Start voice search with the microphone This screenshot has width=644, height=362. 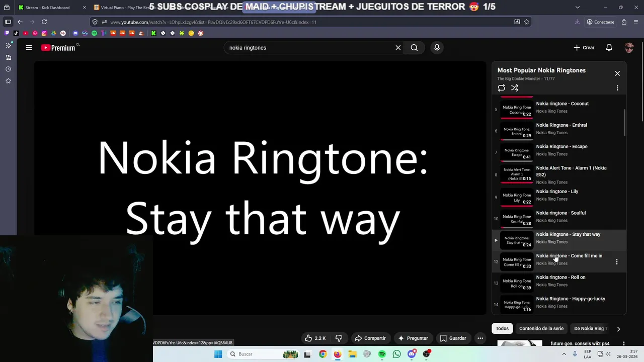[437, 48]
